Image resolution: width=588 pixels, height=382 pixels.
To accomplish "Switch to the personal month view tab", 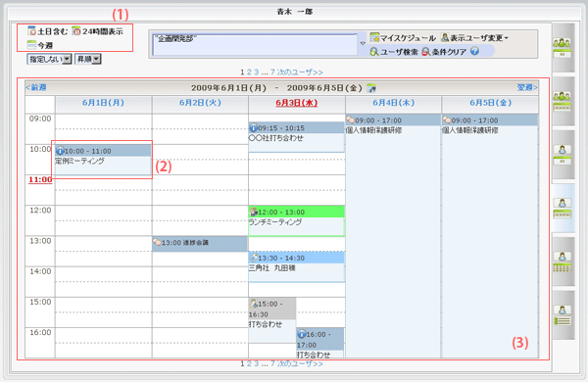I will [x=563, y=262].
